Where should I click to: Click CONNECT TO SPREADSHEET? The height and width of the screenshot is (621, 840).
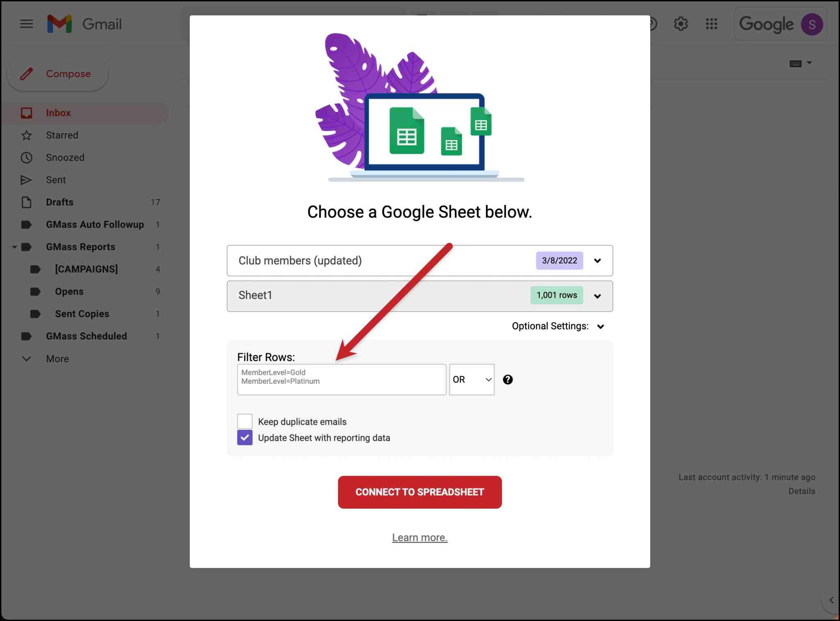(420, 492)
